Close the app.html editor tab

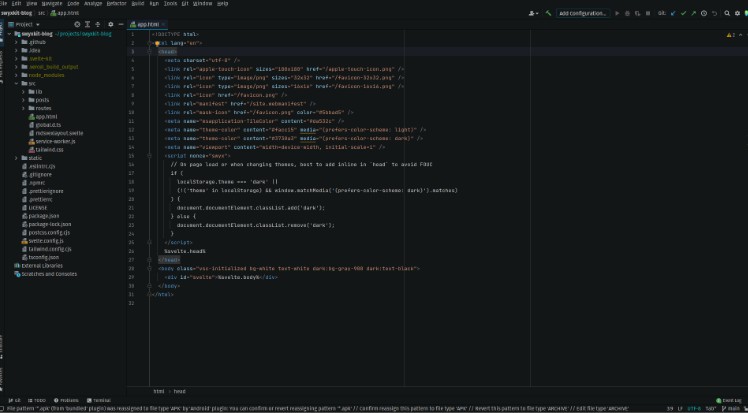click(163, 24)
